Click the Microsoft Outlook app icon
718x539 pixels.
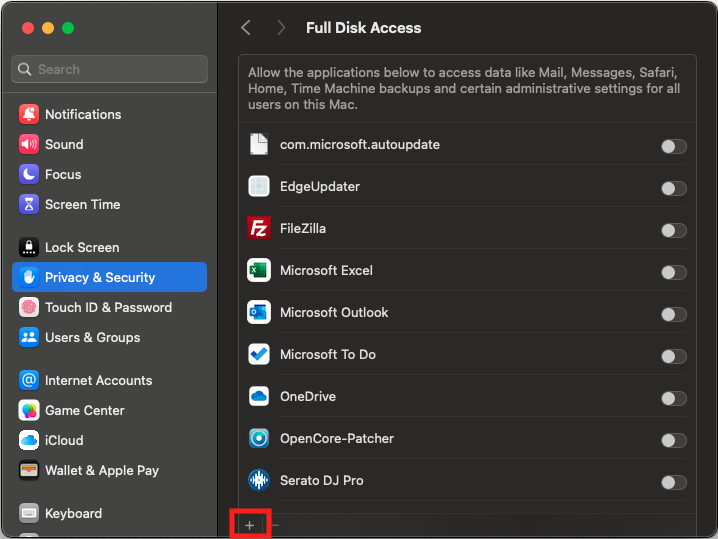point(259,312)
